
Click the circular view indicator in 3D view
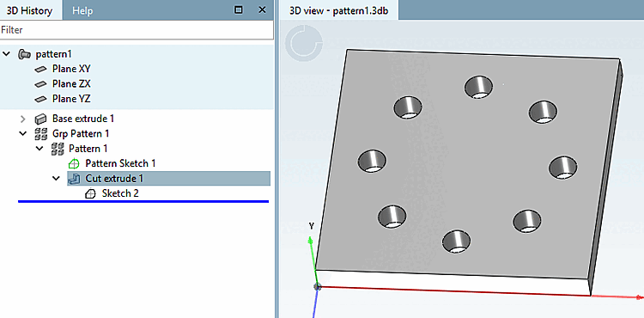pos(304,43)
